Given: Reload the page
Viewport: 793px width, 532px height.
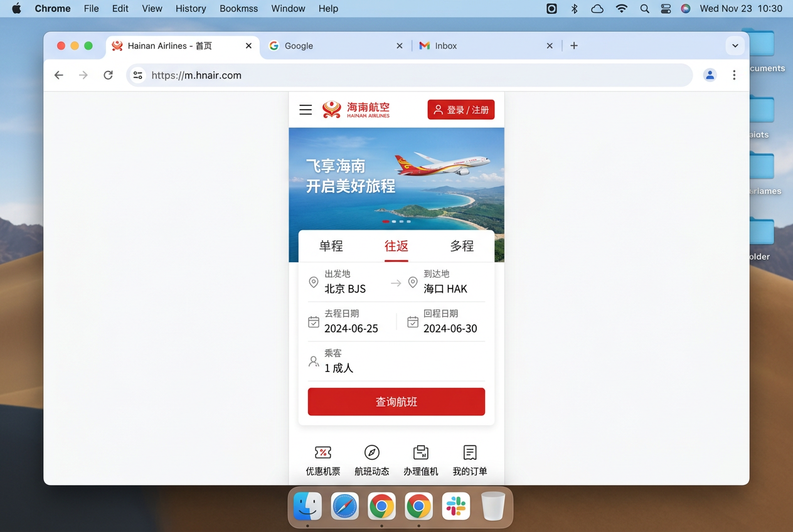Looking at the screenshot, I should click(108, 75).
